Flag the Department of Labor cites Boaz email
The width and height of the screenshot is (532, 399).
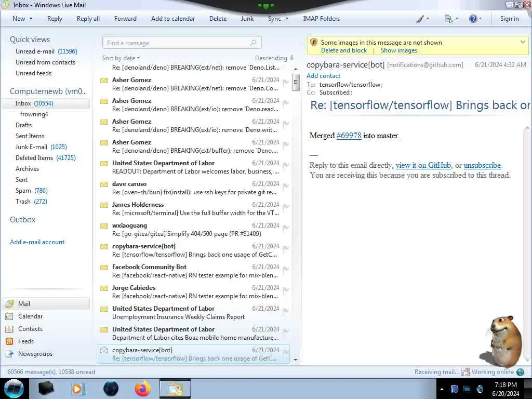(286, 331)
